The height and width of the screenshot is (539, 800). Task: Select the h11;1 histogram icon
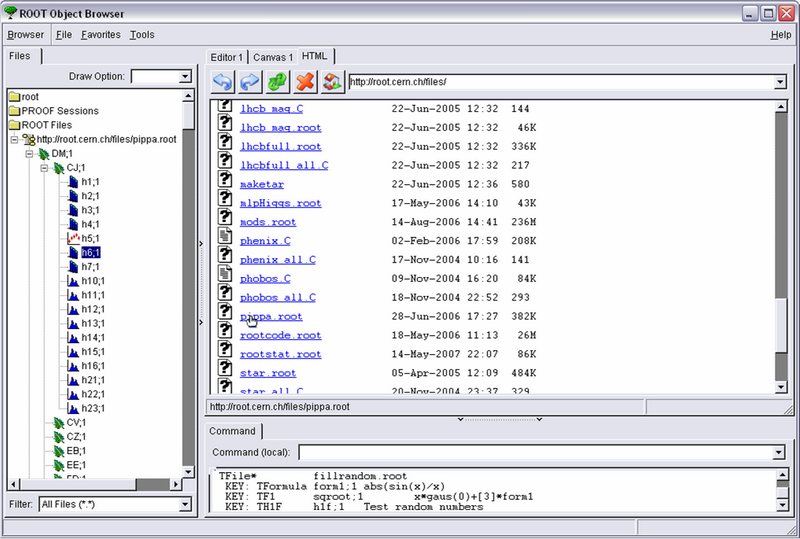coord(73,295)
